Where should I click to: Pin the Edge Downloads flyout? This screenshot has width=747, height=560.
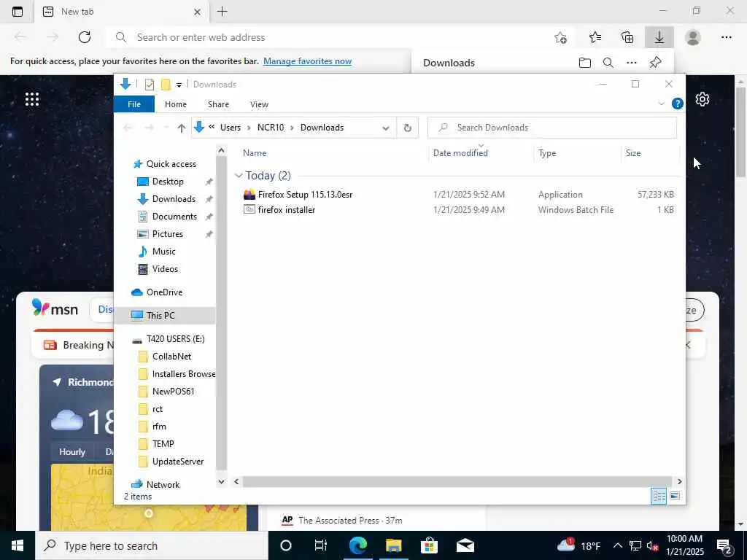(656, 63)
